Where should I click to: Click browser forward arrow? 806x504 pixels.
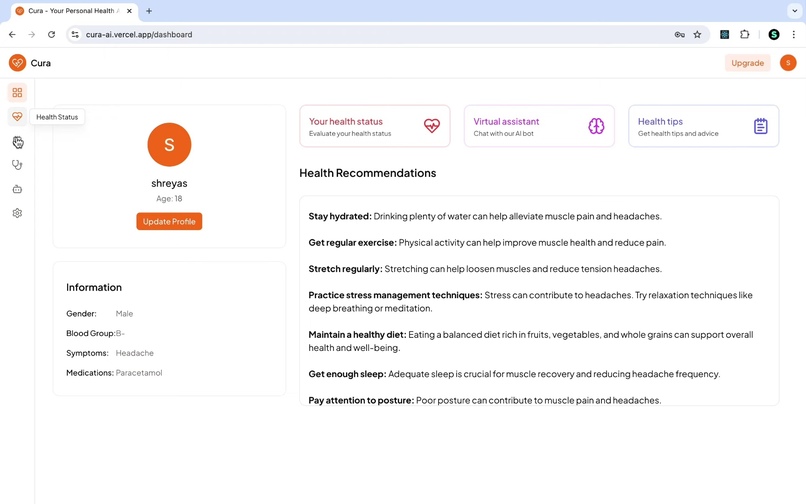click(x=32, y=34)
